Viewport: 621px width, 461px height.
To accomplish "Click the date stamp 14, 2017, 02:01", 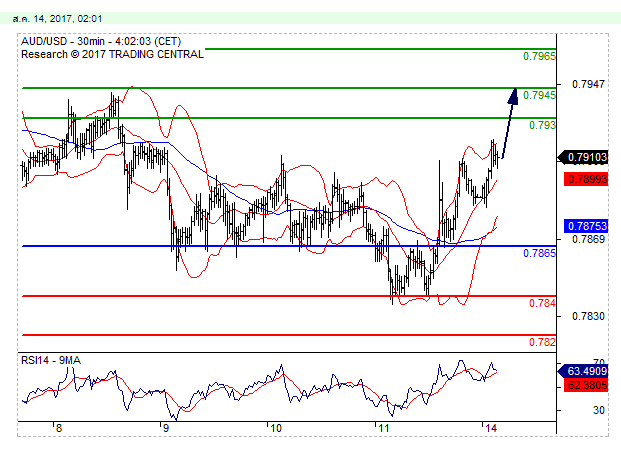I will click(x=57, y=19).
